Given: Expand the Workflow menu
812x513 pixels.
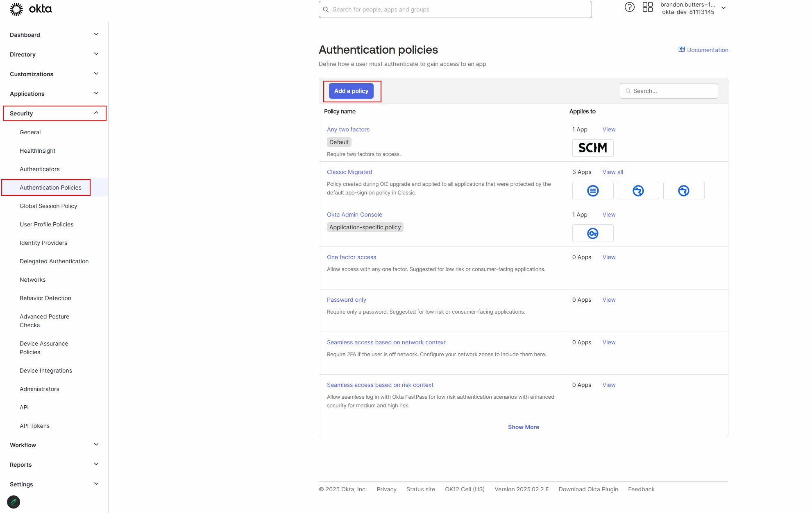Looking at the screenshot, I should (54, 445).
